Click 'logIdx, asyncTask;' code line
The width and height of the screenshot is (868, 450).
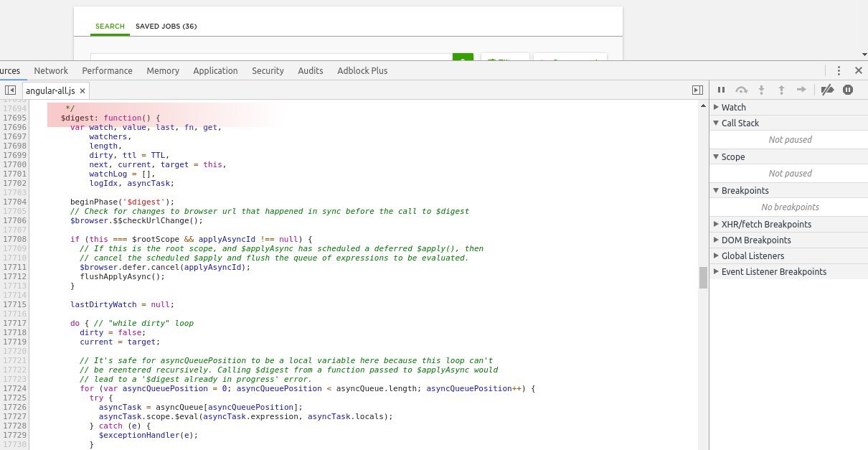coord(131,183)
